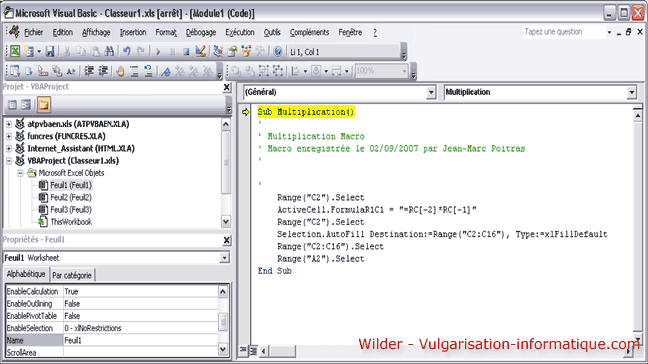
Task: Collapse VBAProject (Classeur1.xls) node
Action: click(x=9, y=161)
